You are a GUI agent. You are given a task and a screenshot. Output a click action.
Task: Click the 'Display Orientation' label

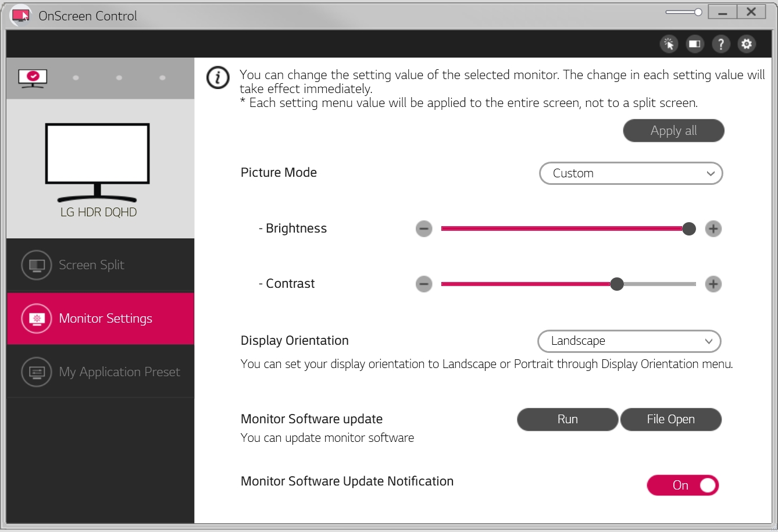(x=295, y=341)
